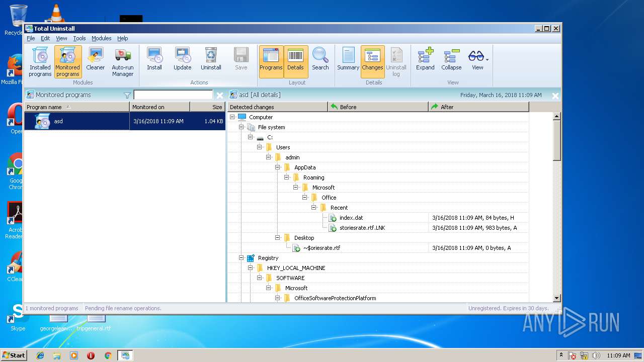
Task: Open the Help menu
Action: (123, 38)
